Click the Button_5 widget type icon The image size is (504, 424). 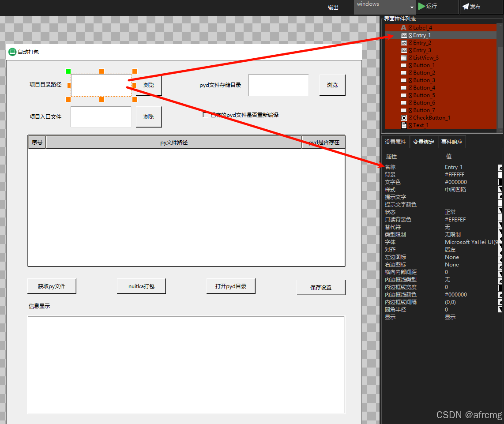point(404,95)
